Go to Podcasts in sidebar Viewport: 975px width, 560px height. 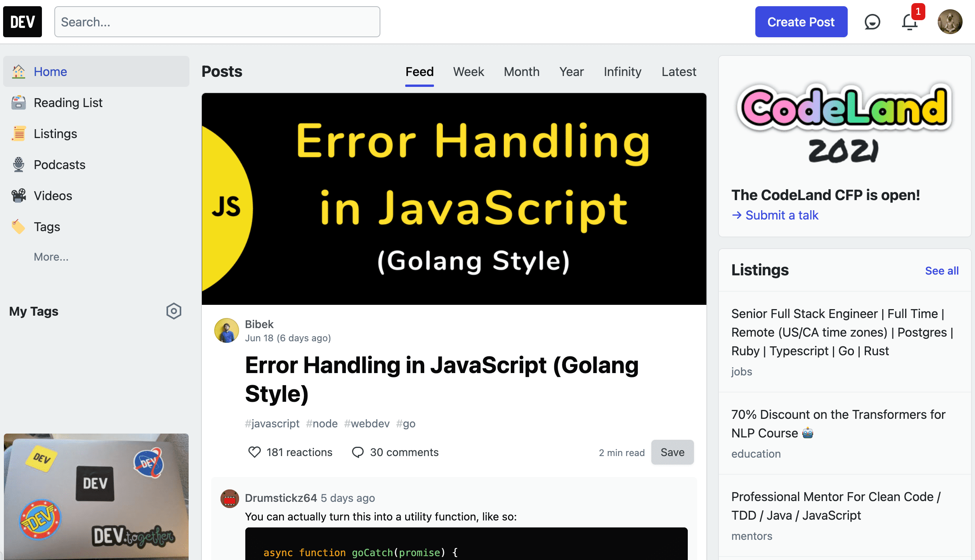click(59, 165)
